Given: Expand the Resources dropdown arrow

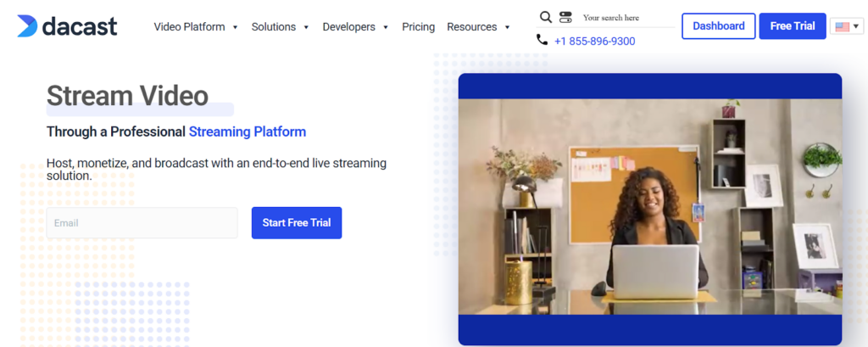Looking at the screenshot, I should pos(507,27).
